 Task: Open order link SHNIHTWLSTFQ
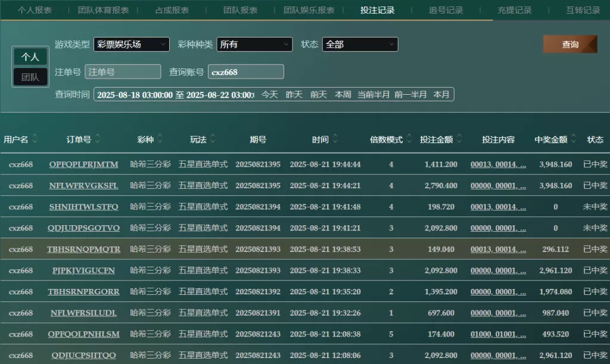point(83,207)
